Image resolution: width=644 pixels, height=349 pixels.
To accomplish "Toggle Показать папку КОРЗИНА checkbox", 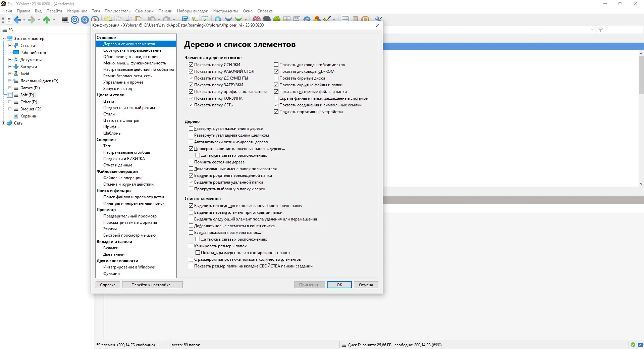I will tap(191, 98).
